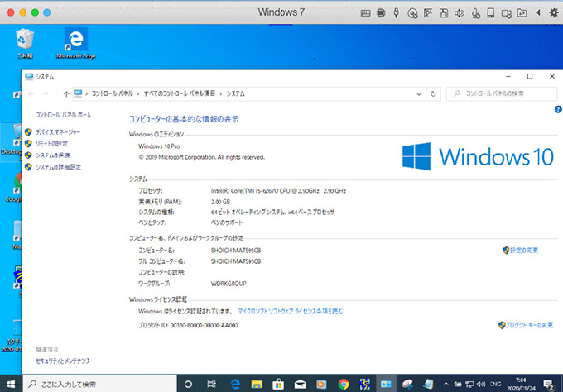563x392 pixels.
Task: Open デバイス マネージャー in the sidebar
Action: 58,132
